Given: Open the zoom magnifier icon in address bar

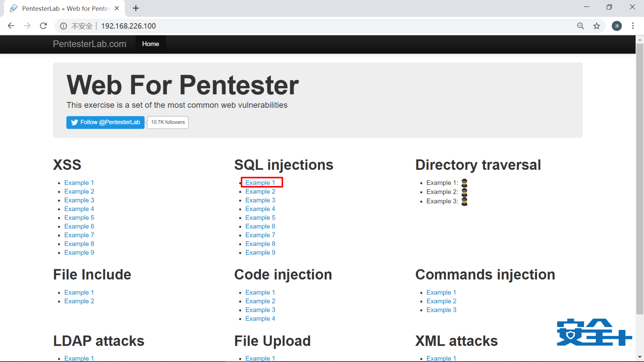Looking at the screenshot, I should pos(580,26).
